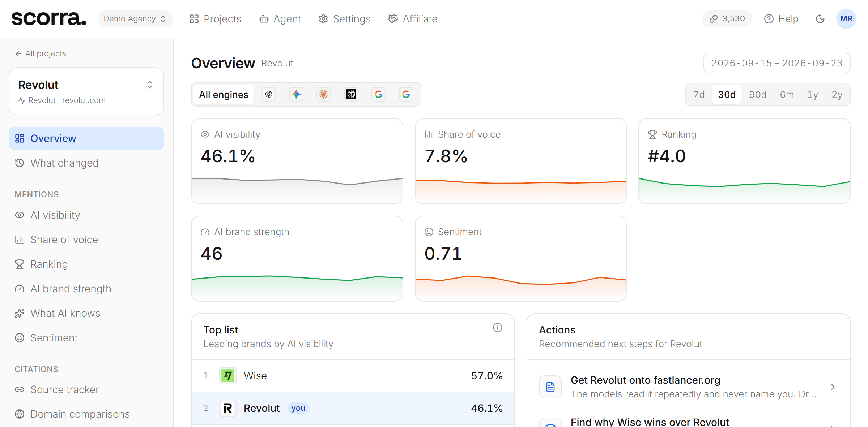Switch time range to 2y

click(x=837, y=95)
